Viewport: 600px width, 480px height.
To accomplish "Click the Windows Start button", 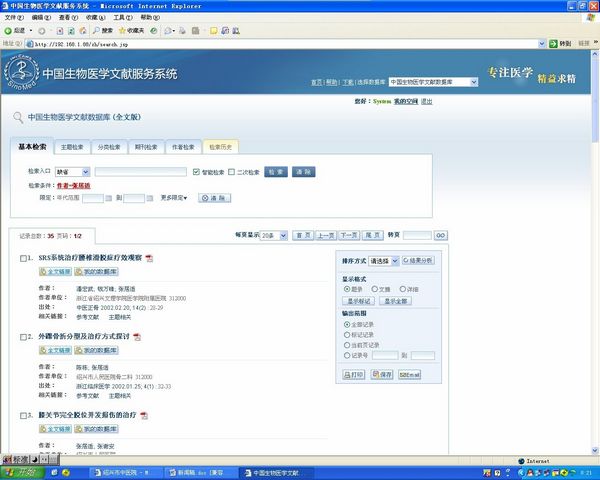I will 19,471.
